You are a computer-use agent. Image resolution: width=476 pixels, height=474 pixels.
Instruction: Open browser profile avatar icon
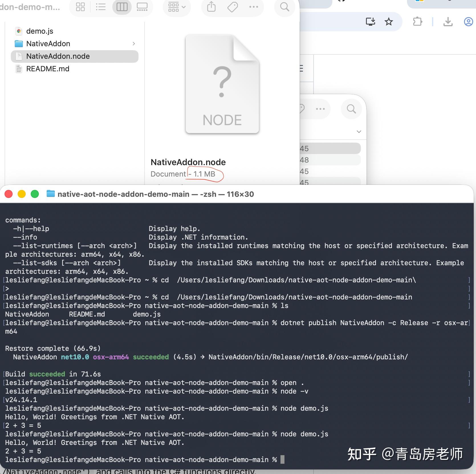[468, 21]
